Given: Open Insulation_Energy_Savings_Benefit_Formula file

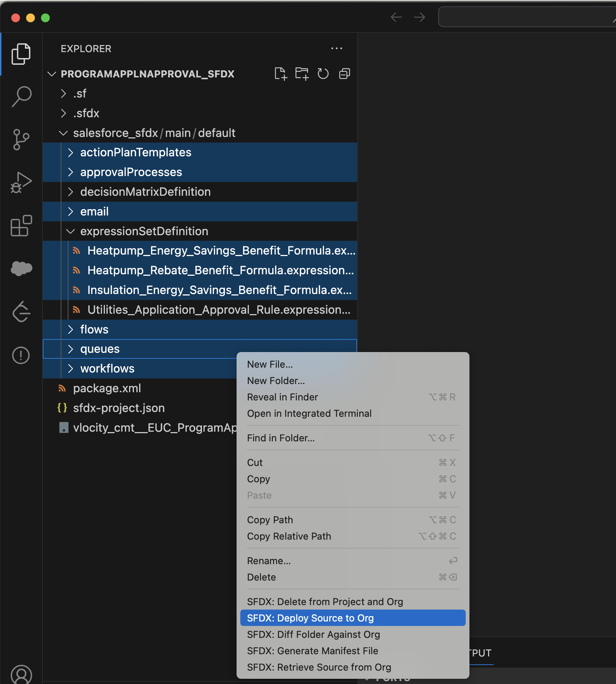Looking at the screenshot, I should click(200, 290).
